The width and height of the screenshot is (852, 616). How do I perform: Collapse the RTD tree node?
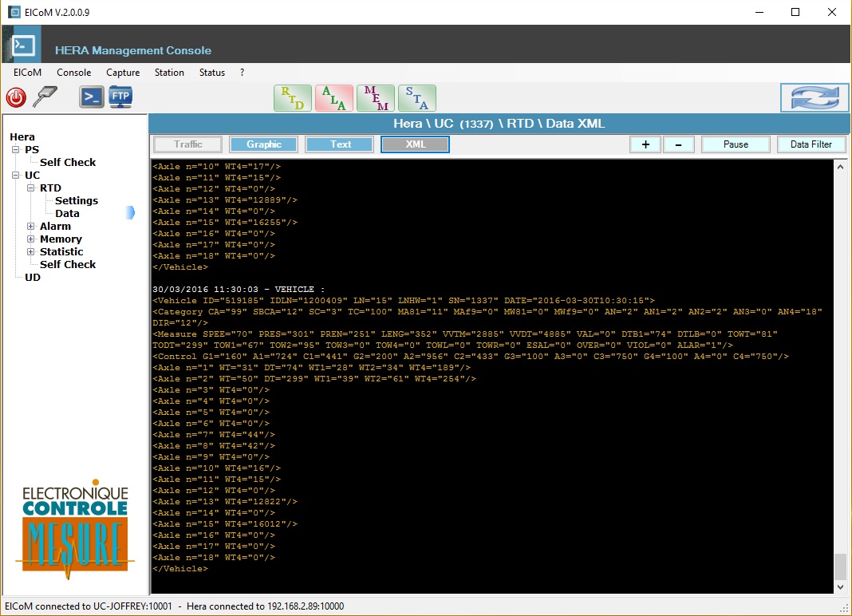(31, 188)
